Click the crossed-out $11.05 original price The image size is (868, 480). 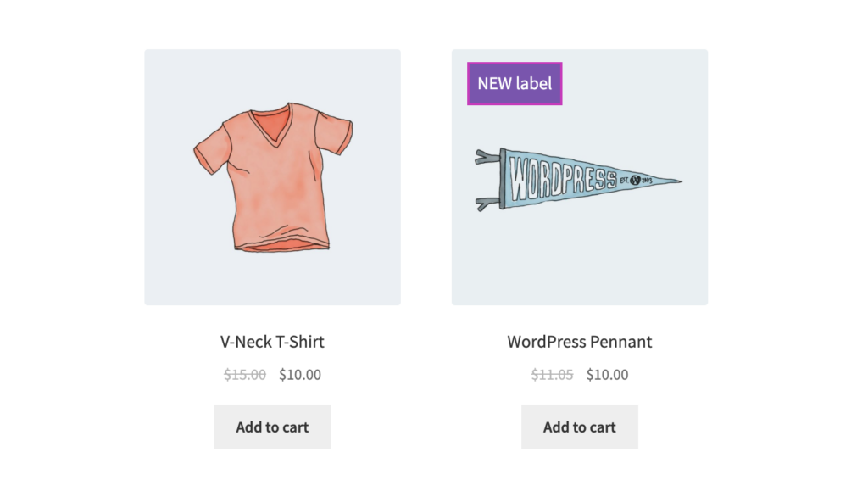(552, 375)
